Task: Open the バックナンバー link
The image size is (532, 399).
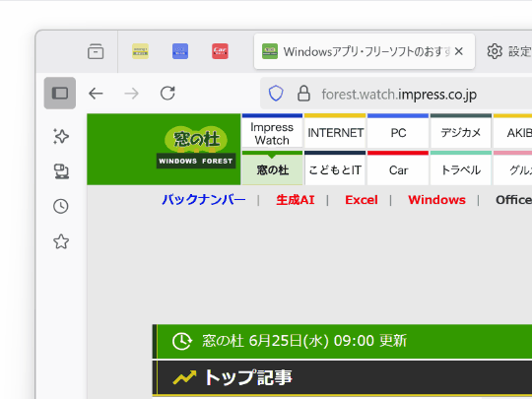Action: coord(204,199)
